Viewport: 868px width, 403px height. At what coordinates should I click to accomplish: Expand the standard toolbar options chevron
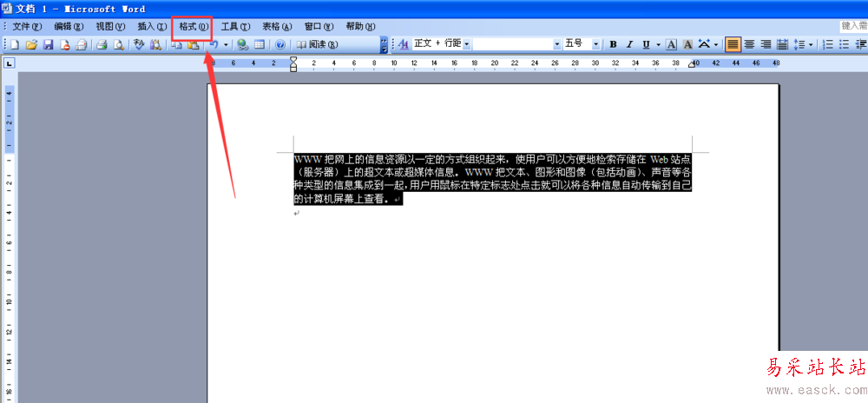point(385,45)
